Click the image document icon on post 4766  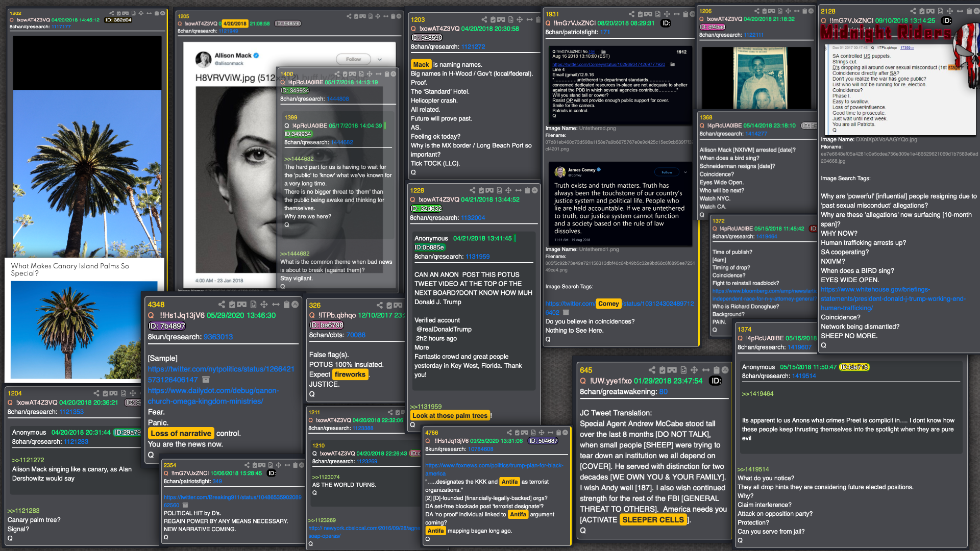pyautogui.click(x=533, y=433)
